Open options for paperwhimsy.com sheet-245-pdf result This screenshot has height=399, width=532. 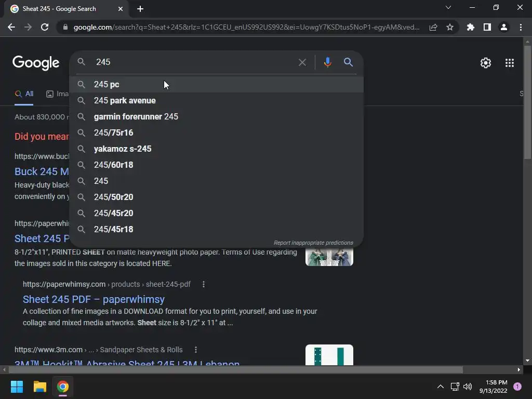click(x=204, y=284)
